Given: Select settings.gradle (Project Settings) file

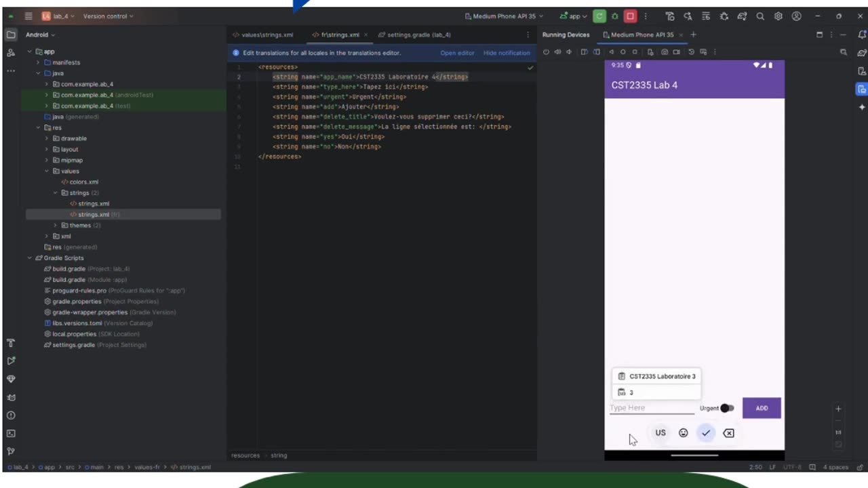Looking at the screenshot, I should pos(95,344).
